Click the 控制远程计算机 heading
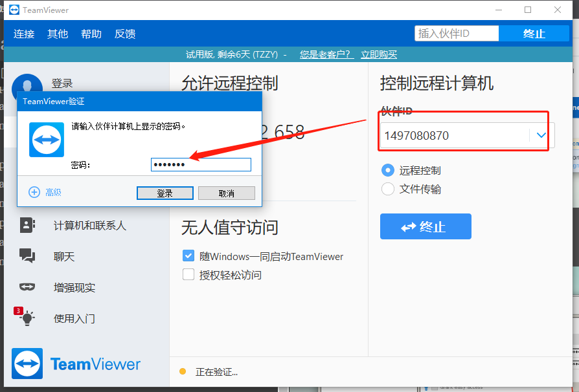 click(x=437, y=83)
